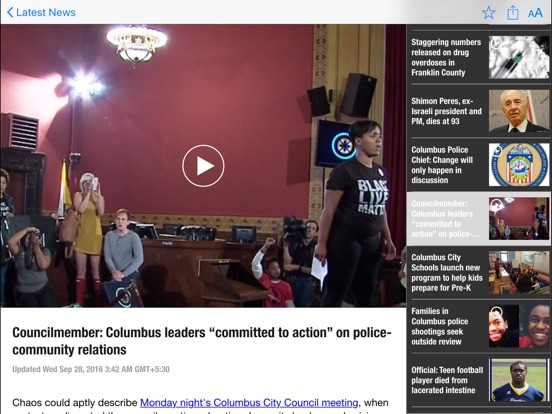The width and height of the screenshot is (552, 414).
Task: Open the Staggering numbers drug overdoses story
Action: [x=479, y=57]
